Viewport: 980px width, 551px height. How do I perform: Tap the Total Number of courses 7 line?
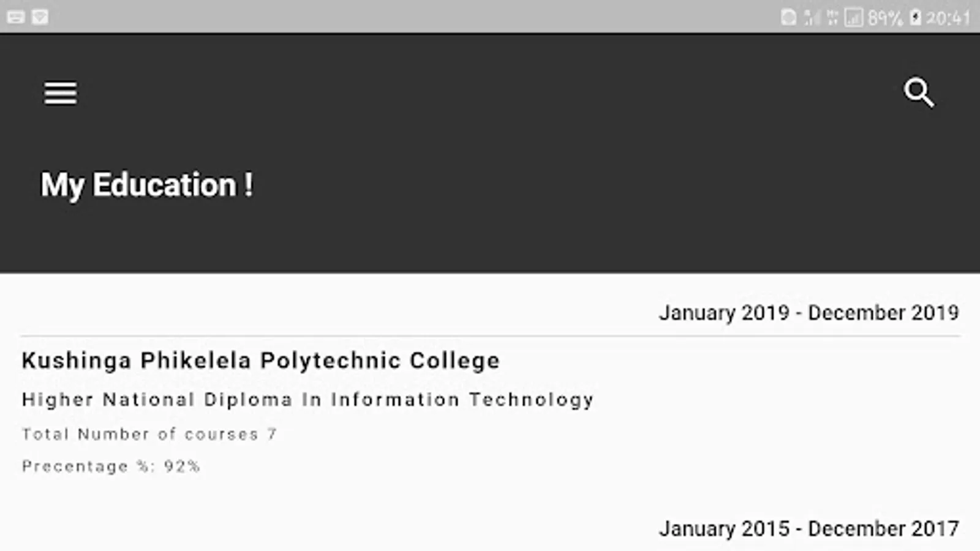pos(149,434)
